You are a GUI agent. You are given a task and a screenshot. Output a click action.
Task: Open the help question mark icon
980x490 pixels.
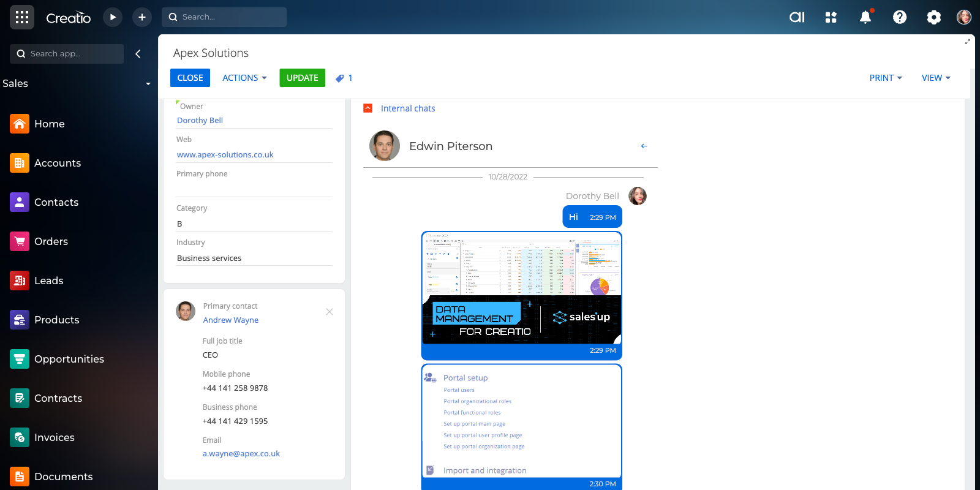(899, 17)
